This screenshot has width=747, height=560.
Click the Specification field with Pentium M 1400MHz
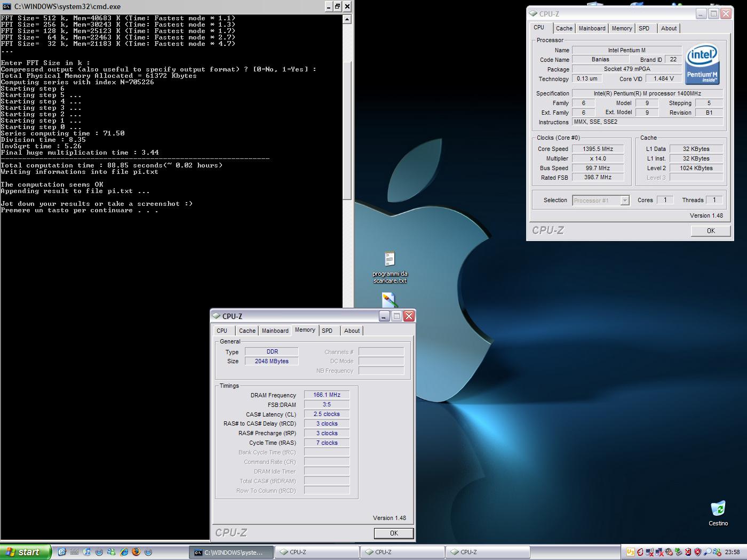[647, 93]
